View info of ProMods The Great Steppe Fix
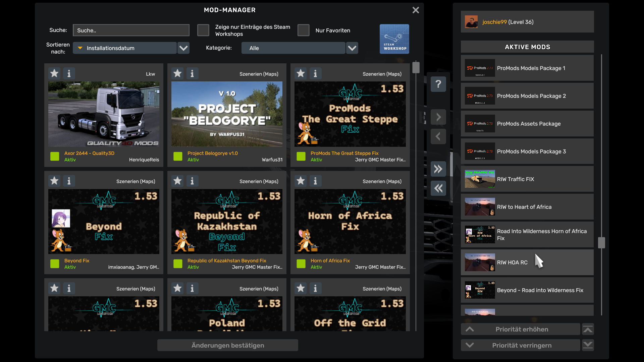This screenshot has height=362, width=644. [x=315, y=73]
